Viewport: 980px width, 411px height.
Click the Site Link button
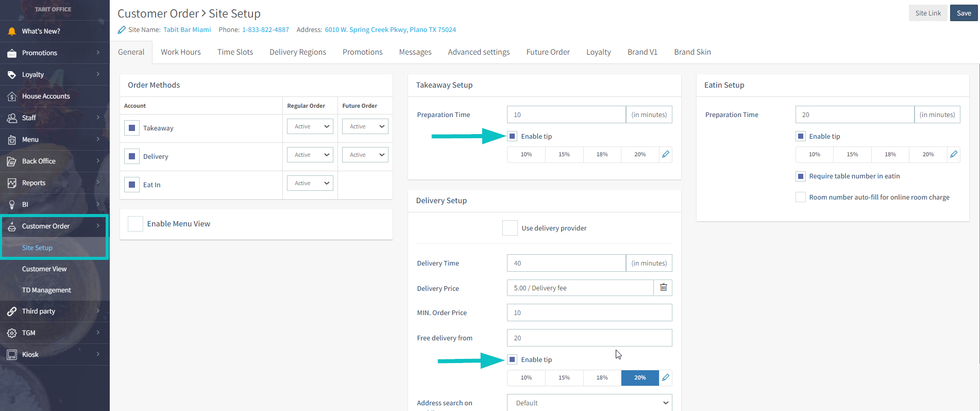pyautogui.click(x=927, y=13)
